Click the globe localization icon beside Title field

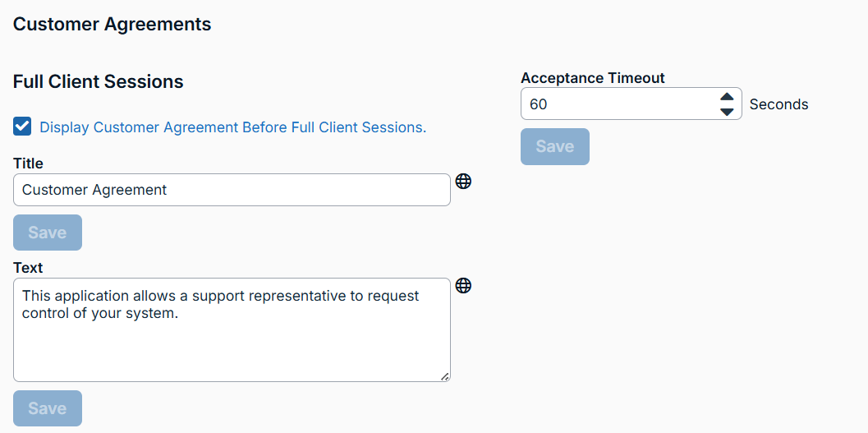463,182
